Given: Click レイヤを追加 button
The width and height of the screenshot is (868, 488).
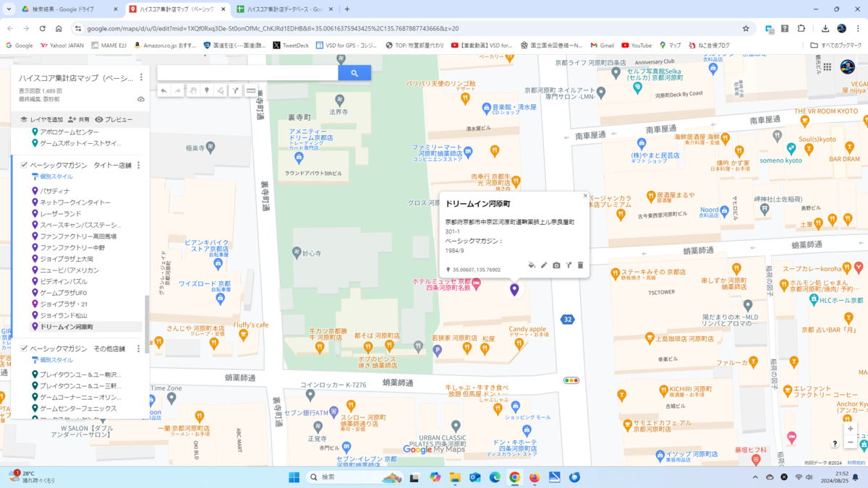Looking at the screenshot, I should (x=41, y=119).
